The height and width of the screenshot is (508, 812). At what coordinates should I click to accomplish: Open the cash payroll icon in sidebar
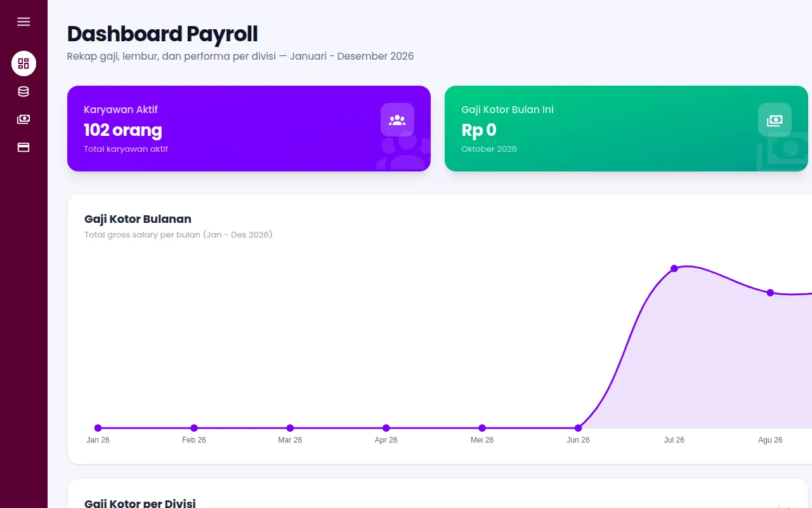23,119
